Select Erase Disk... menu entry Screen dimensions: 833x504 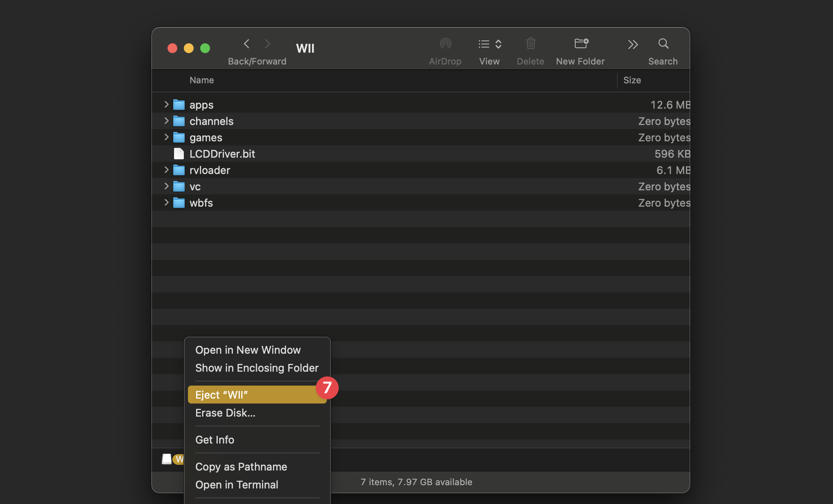click(x=225, y=413)
